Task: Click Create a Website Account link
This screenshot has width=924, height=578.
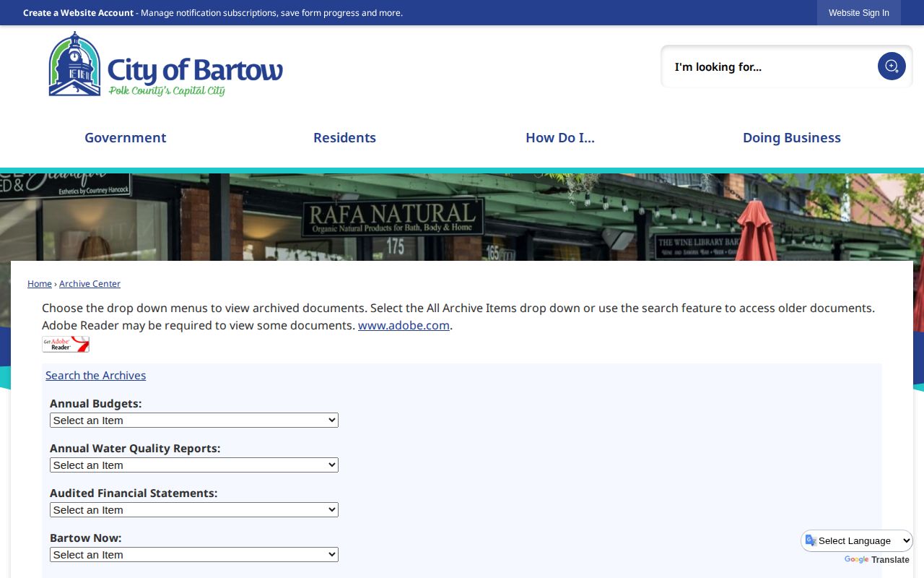Action: 78,13
